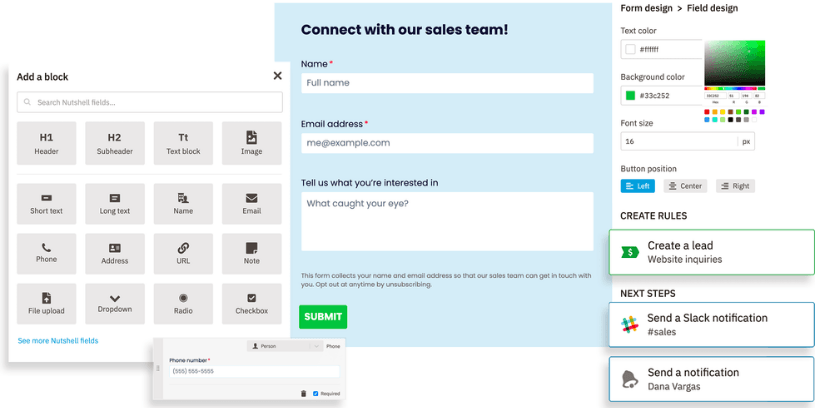The height and width of the screenshot is (408, 815).
Task: Open Send a Slack notification step
Action: [711, 324]
